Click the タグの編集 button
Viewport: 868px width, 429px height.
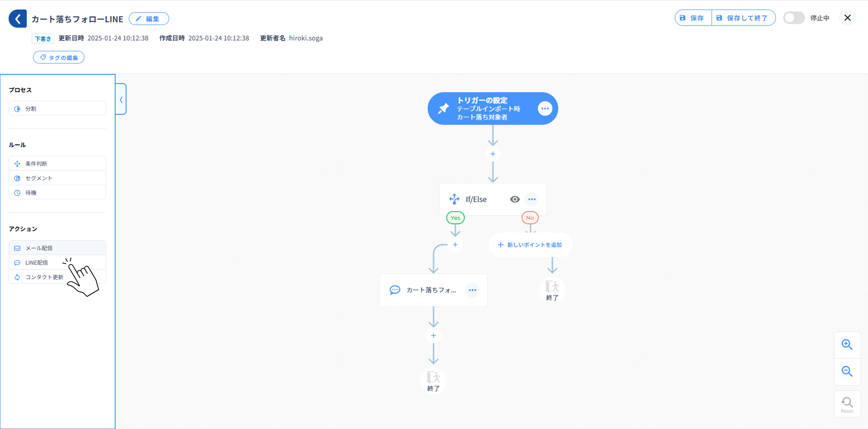59,57
